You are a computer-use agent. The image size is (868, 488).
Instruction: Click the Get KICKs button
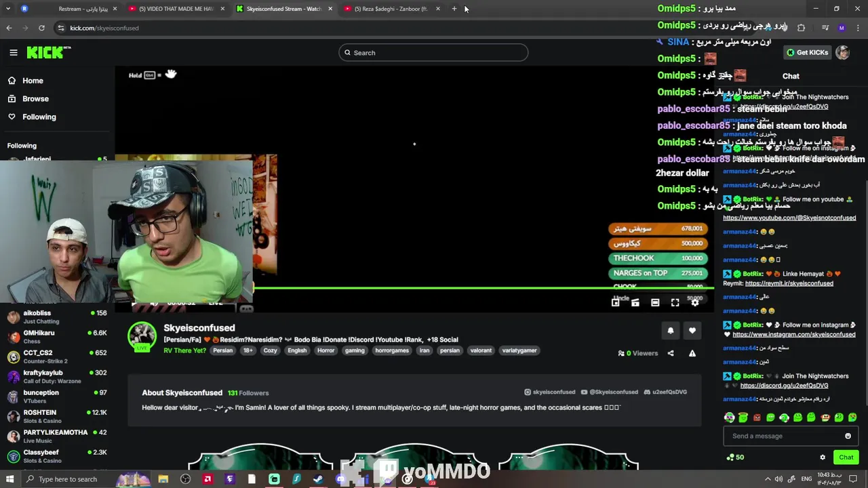pyautogui.click(x=807, y=53)
